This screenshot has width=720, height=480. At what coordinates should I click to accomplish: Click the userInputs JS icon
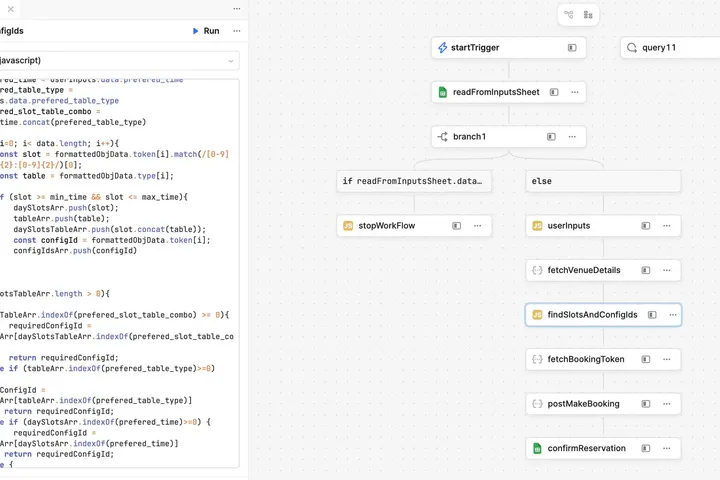tap(537, 226)
